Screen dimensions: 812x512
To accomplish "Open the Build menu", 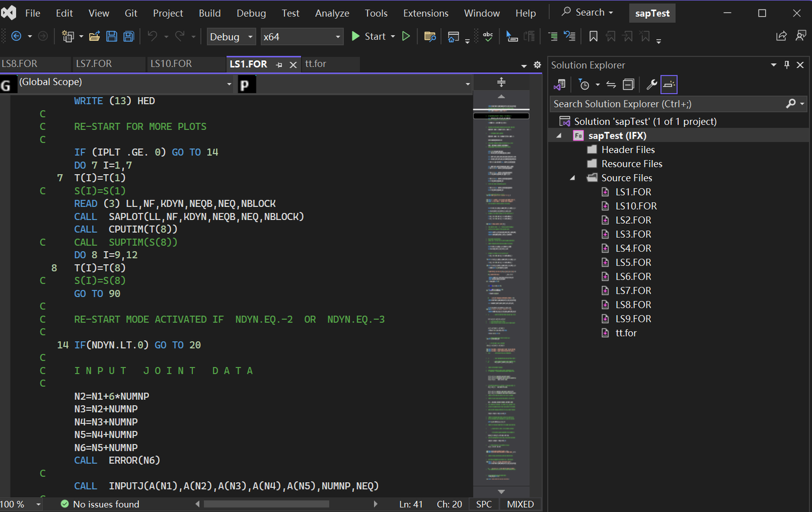I will pyautogui.click(x=210, y=13).
